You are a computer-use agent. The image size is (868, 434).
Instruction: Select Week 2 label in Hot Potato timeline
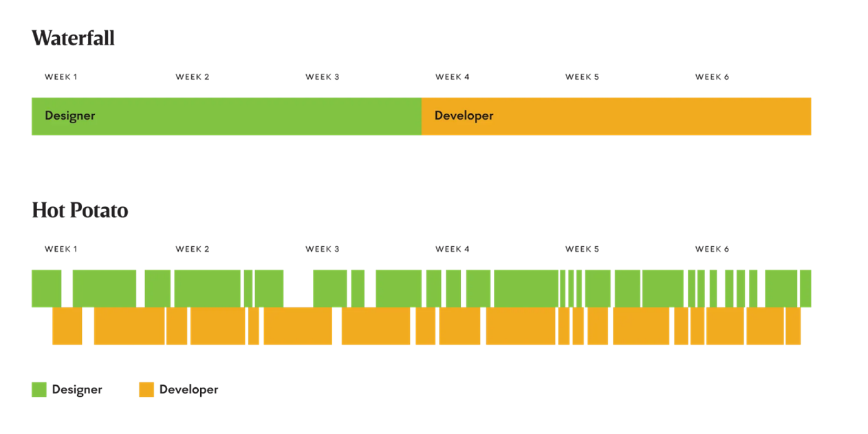tap(192, 249)
